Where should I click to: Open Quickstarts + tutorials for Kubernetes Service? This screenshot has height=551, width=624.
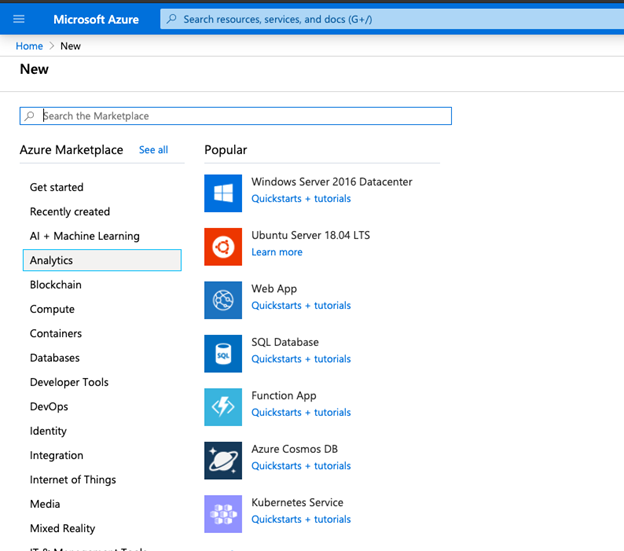[301, 519]
